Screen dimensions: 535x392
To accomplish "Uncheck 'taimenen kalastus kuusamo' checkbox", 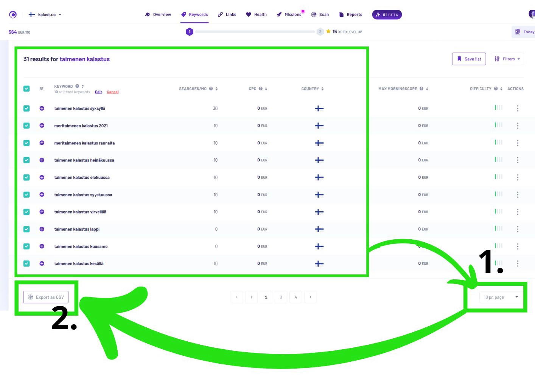I will (x=26, y=246).
